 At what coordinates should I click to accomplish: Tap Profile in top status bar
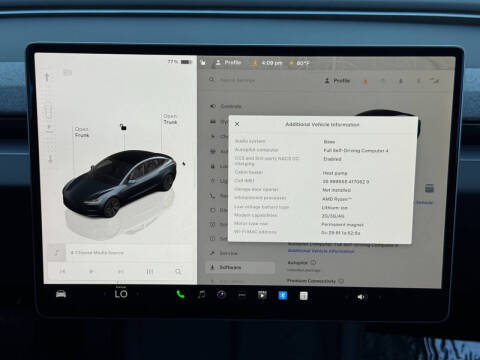229,62
